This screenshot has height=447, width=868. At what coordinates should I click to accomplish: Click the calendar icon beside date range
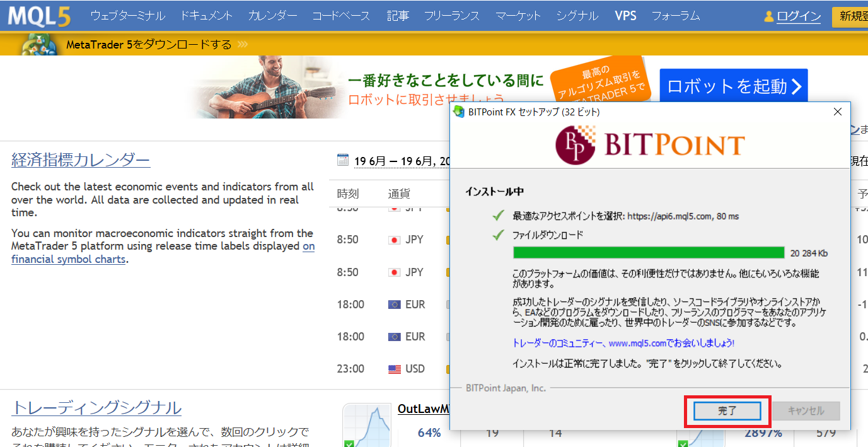pyautogui.click(x=343, y=160)
